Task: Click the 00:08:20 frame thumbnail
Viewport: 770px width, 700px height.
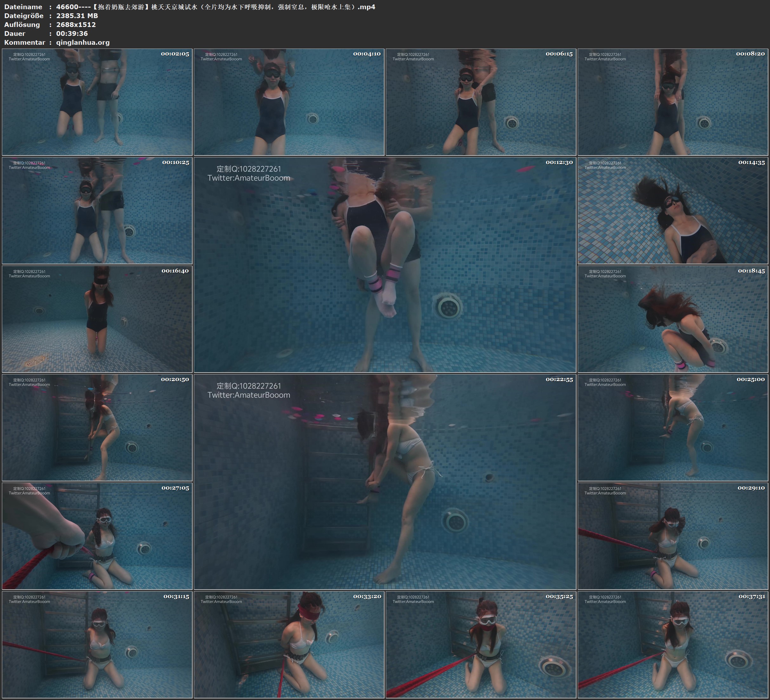Action: pos(673,102)
